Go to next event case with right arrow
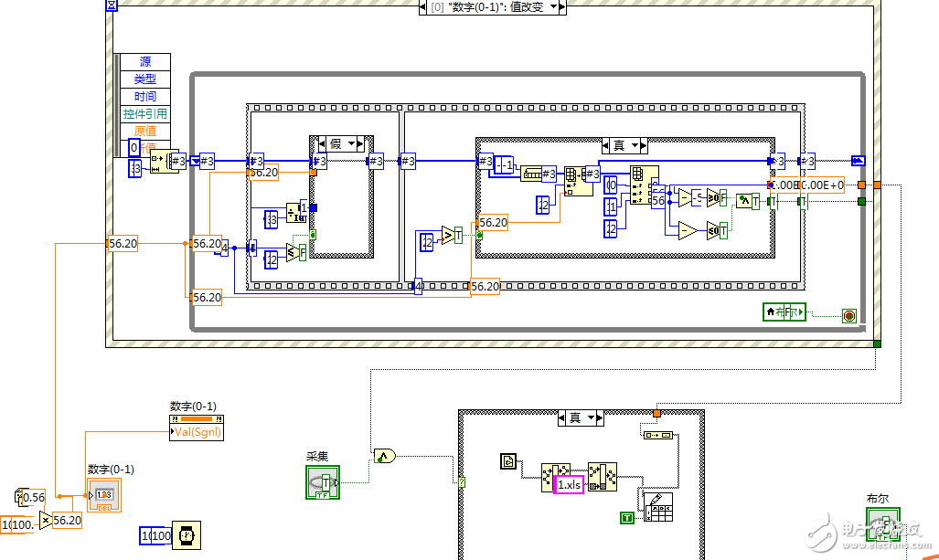The image size is (939, 560). (562, 6)
